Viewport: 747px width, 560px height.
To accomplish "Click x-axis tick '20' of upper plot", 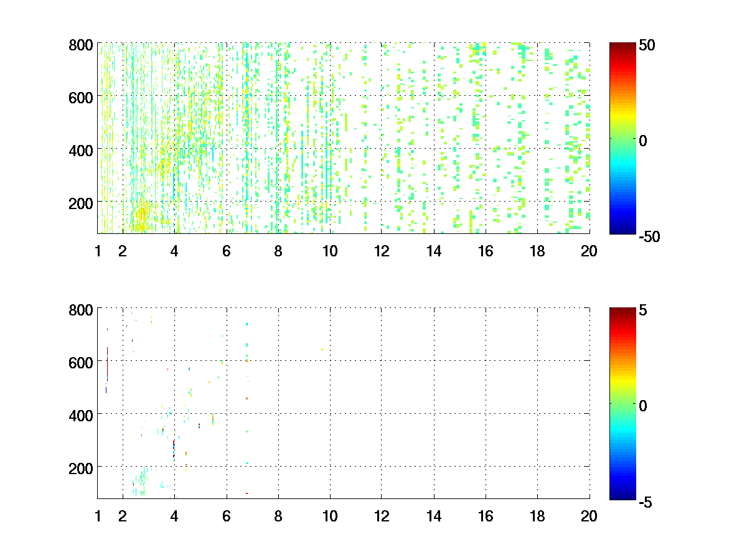I will [589, 251].
